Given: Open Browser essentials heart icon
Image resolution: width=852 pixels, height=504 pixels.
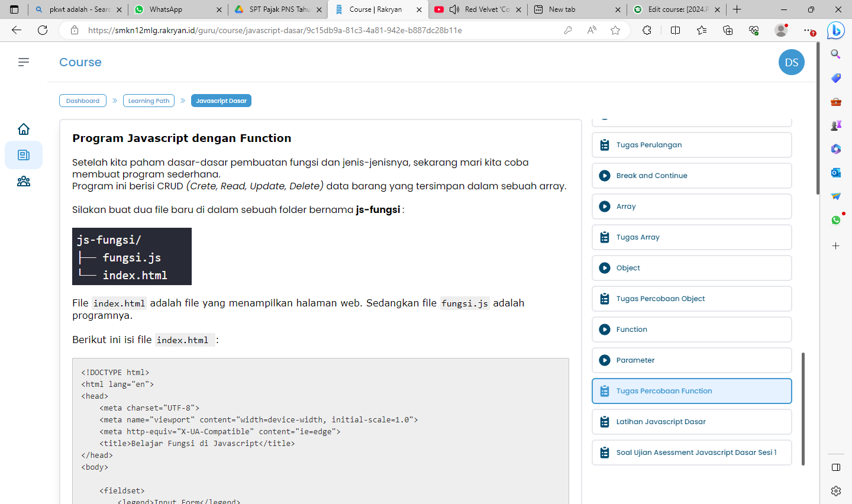Looking at the screenshot, I should (754, 30).
